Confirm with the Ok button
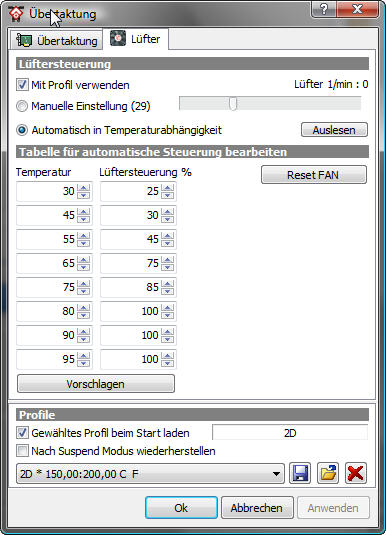This screenshot has width=386, height=535. click(x=181, y=507)
